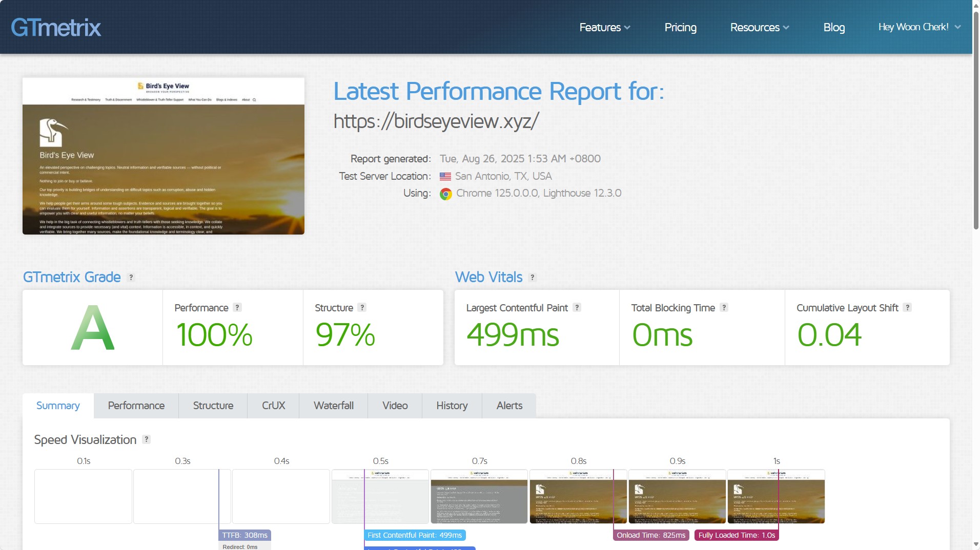Select the 0.4s filmstrip frame
980x550 pixels.
click(x=281, y=496)
